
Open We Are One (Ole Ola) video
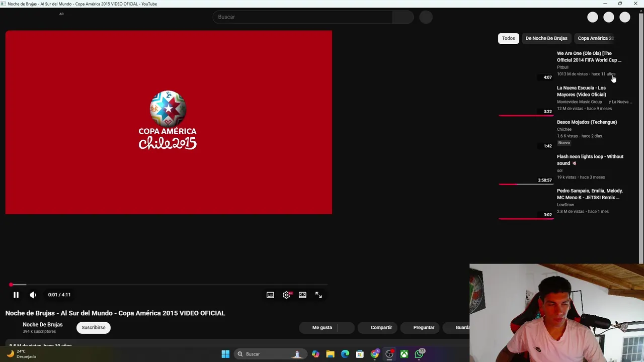click(x=589, y=56)
